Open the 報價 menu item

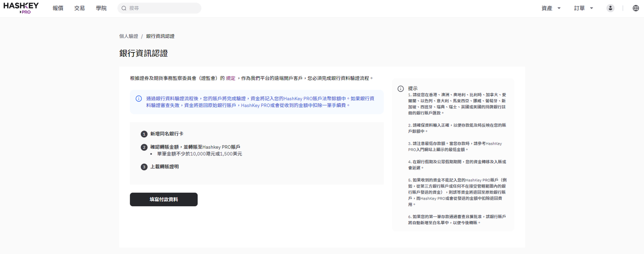point(58,8)
